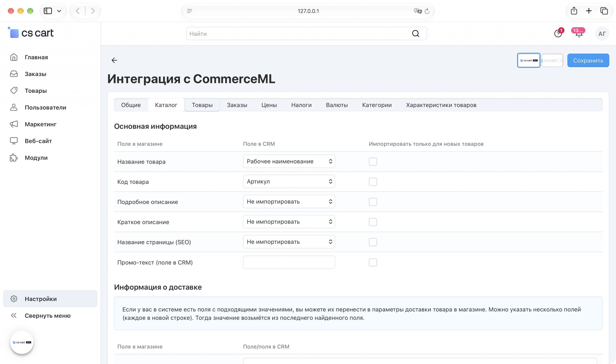Open Safari new tab plus button

(589, 11)
